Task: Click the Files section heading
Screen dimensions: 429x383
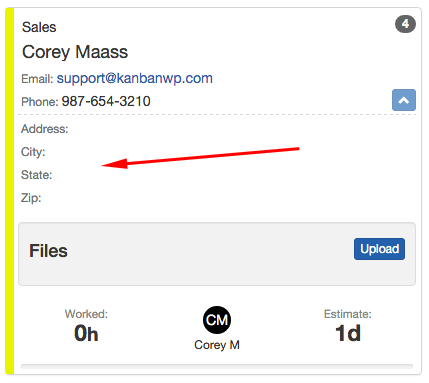Action: [48, 251]
